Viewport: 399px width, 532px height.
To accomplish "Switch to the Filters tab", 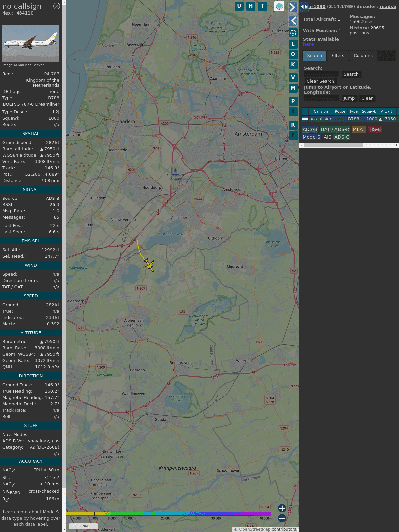I will pyautogui.click(x=337, y=56).
